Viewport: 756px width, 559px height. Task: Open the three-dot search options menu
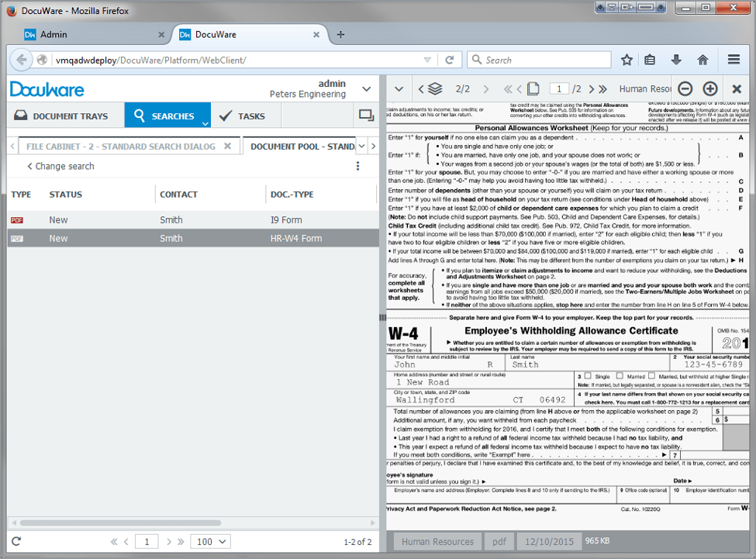coord(357,166)
